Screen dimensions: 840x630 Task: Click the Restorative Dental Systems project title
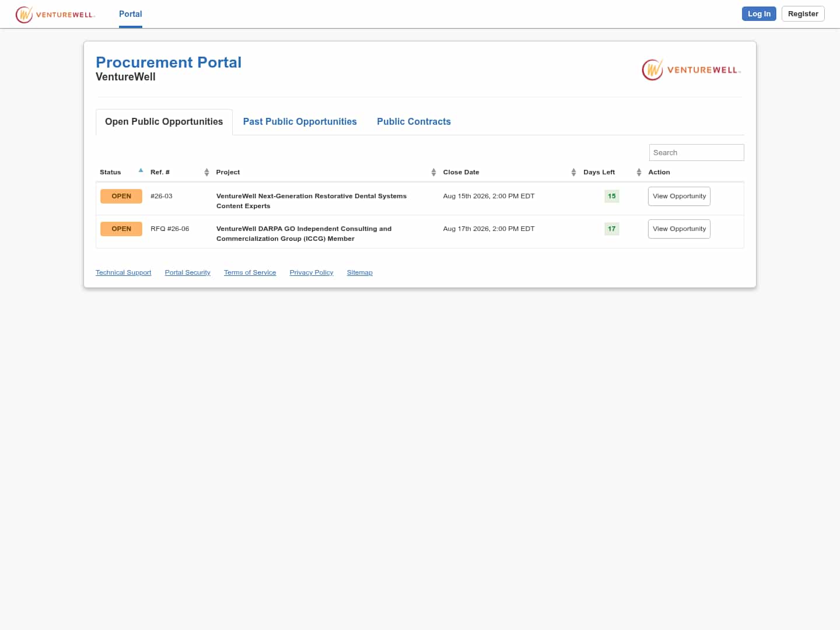[311, 201]
